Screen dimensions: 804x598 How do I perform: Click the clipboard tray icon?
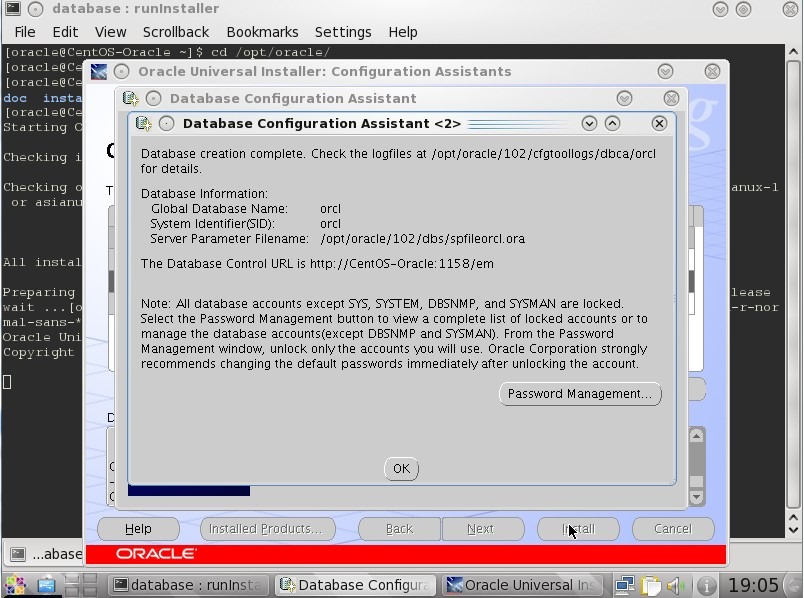pos(651,585)
